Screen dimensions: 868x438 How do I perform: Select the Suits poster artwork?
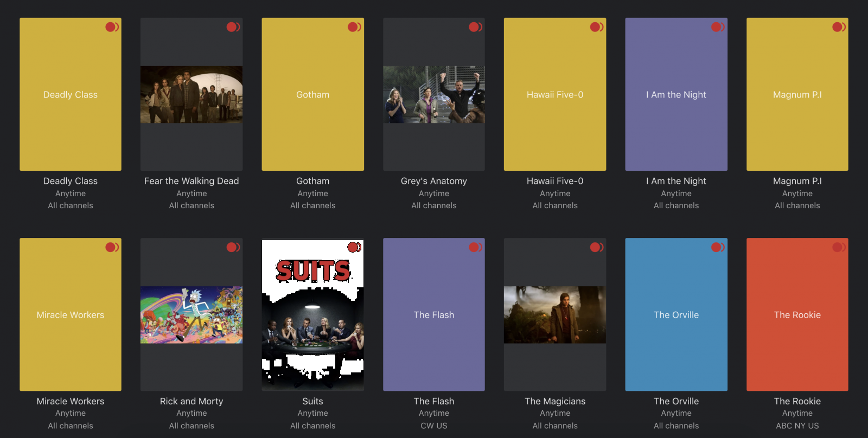click(313, 314)
